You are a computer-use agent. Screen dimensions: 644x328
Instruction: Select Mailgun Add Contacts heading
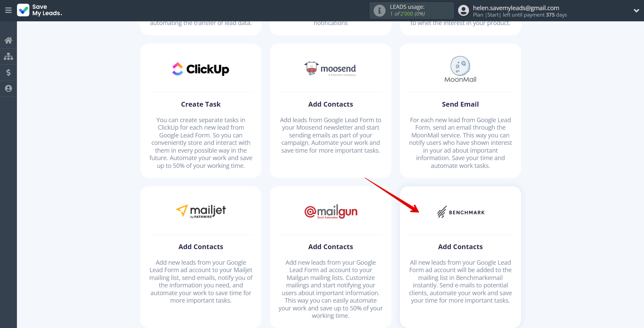[x=330, y=247]
